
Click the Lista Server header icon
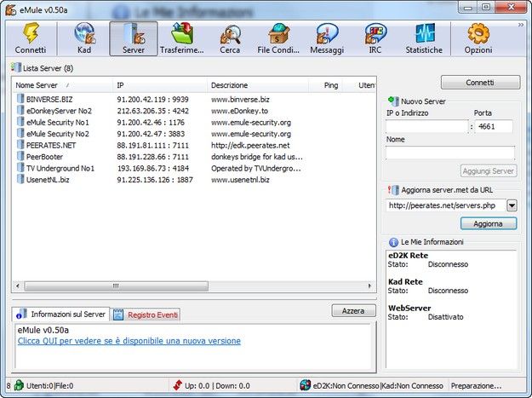pos(15,67)
